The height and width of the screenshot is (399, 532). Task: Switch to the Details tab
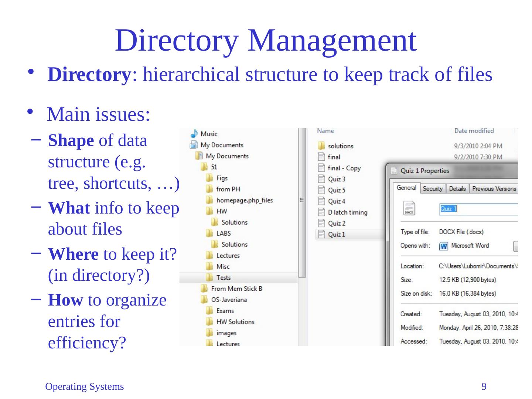457,189
